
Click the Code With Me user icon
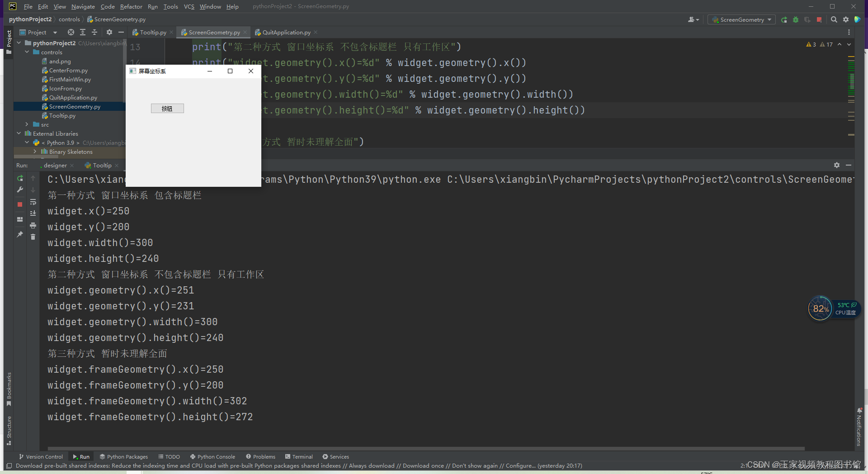tap(693, 19)
